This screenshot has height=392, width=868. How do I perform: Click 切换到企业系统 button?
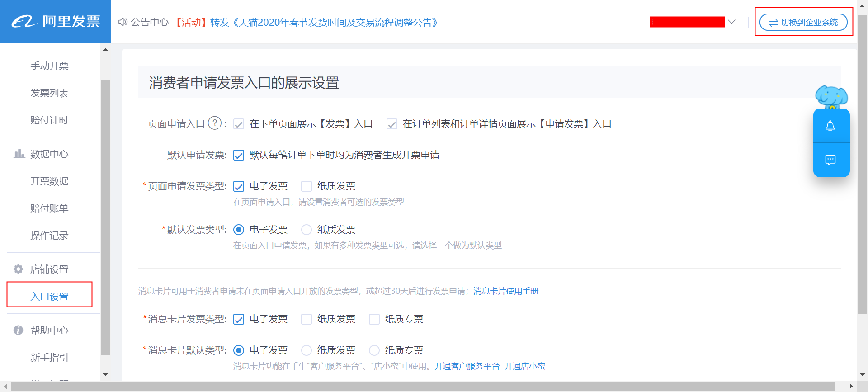(x=803, y=22)
